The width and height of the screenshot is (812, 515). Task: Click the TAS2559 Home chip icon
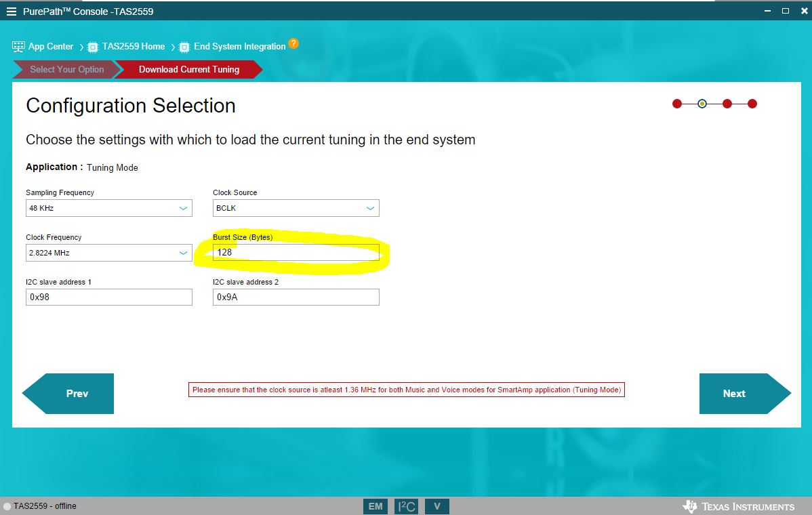93,47
